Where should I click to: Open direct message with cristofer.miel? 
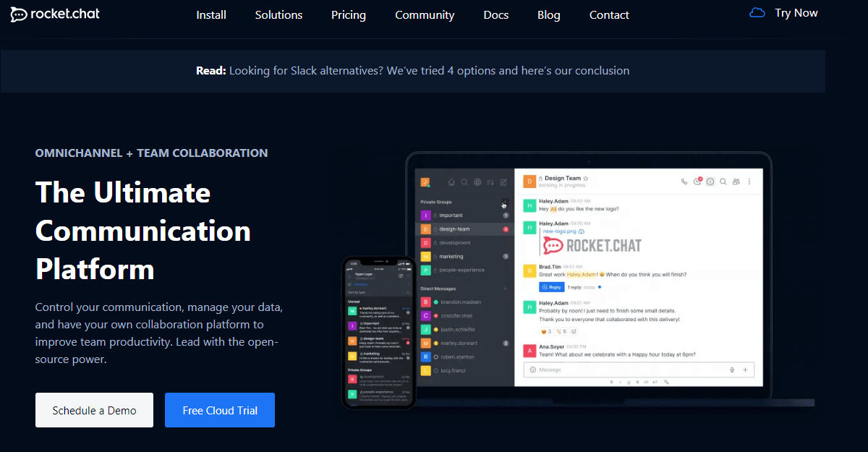pyautogui.click(x=465, y=315)
